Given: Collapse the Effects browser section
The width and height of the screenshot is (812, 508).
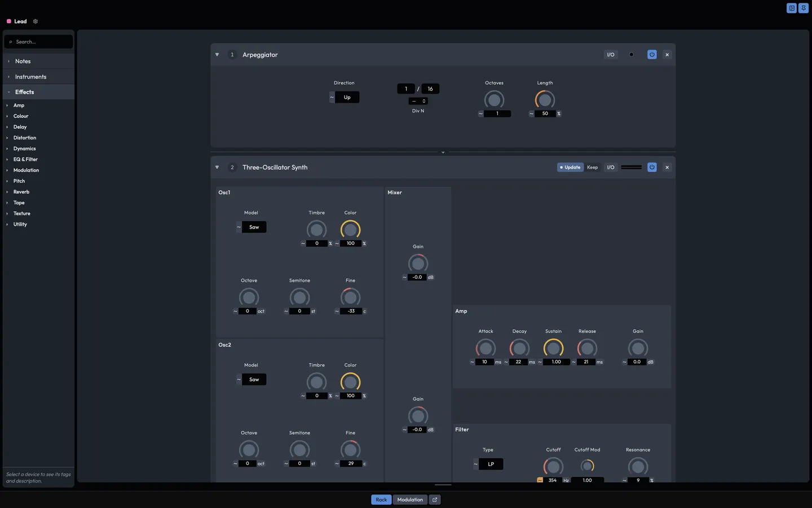Looking at the screenshot, I should click(38, 92).
